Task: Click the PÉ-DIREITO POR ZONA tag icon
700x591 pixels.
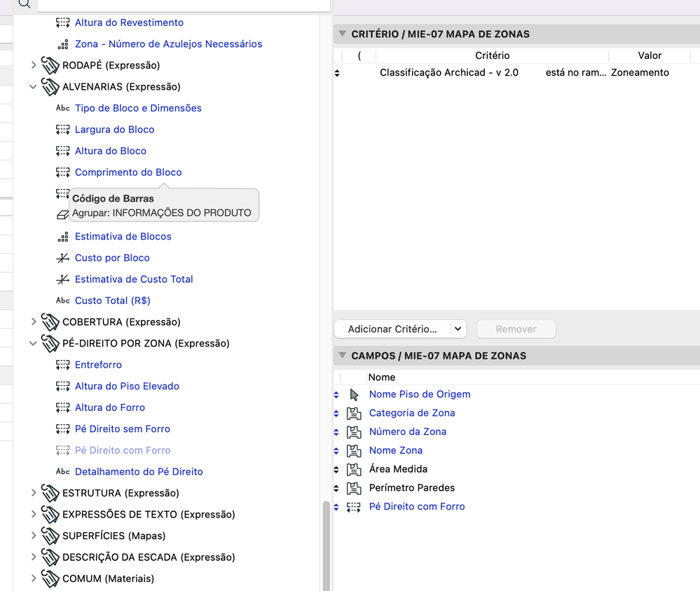Action: click(50, 343)
